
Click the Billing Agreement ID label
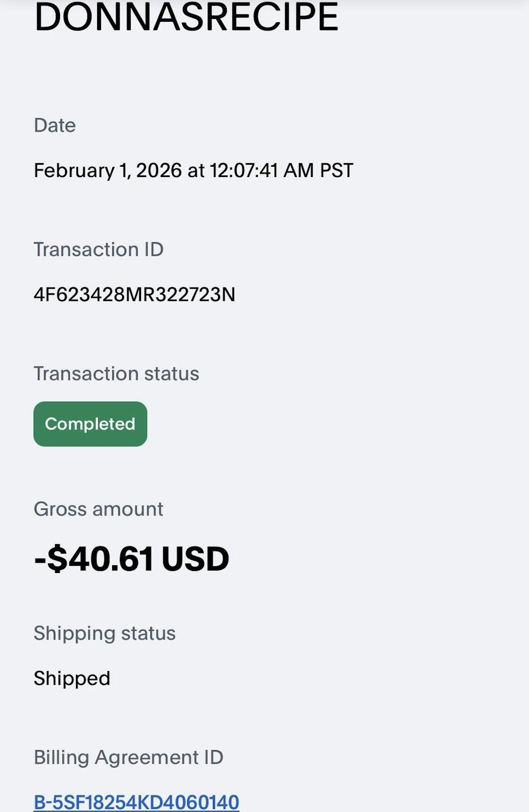pyautogui.click(x=128, y=757)
